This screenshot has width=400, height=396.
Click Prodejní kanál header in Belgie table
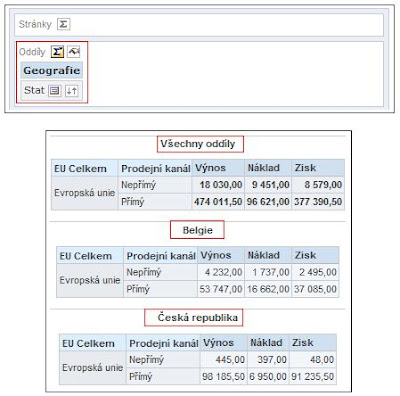point(160,256)
